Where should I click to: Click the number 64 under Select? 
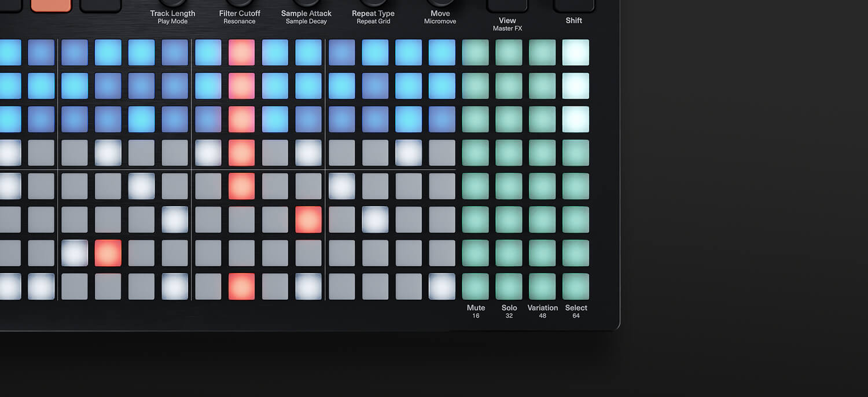(x=576, y=316)
